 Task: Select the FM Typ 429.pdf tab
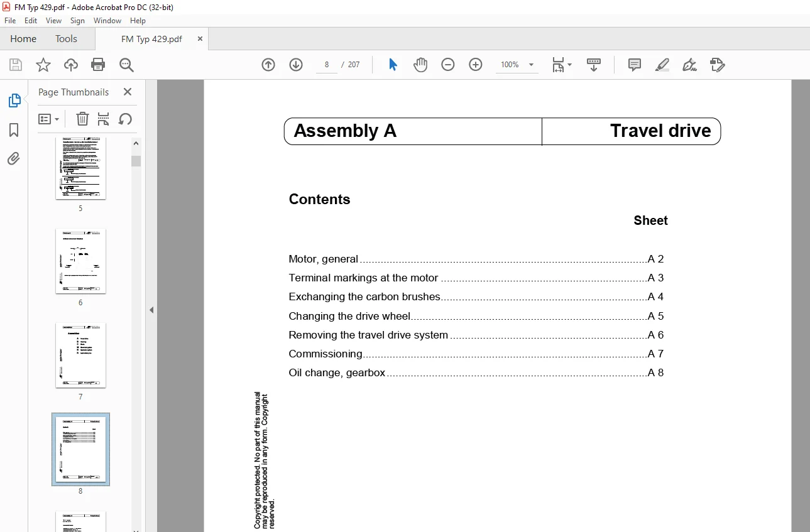[x=151, y=39]
